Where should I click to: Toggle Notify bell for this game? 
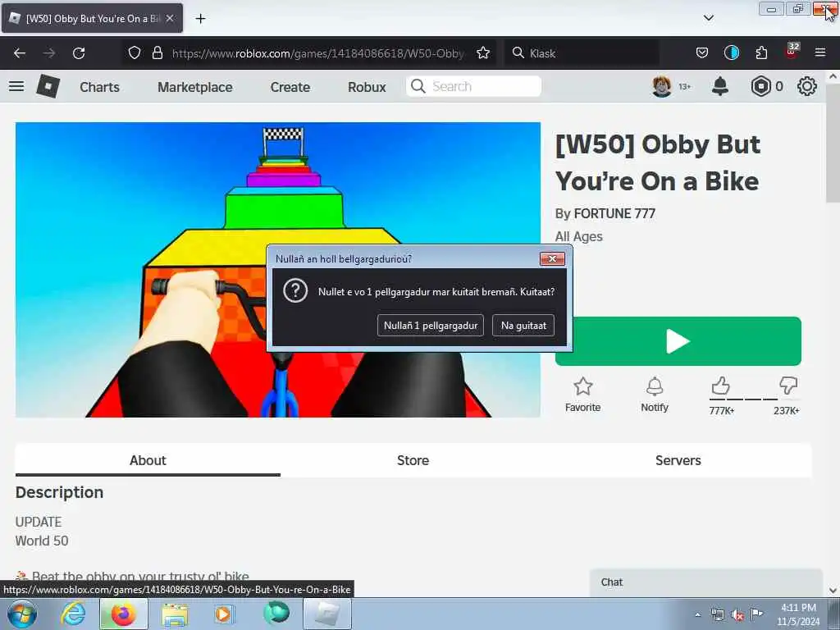655,395
